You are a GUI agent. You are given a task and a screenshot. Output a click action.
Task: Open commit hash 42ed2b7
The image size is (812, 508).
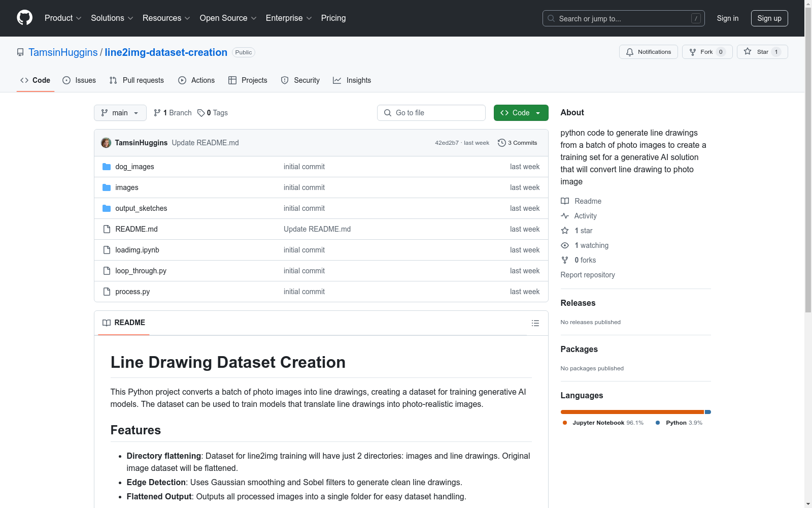pyautogui.click(x=447, y=143)
